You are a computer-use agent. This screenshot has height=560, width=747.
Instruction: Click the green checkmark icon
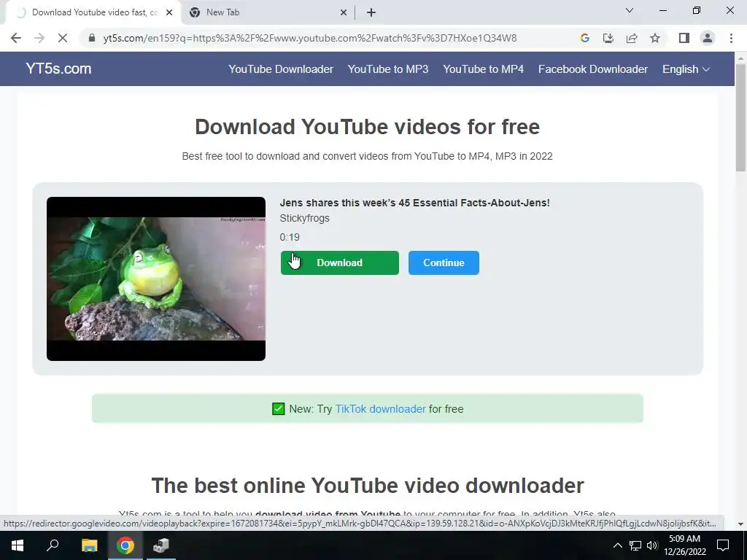pyautogui.click(x=278, y=408)
